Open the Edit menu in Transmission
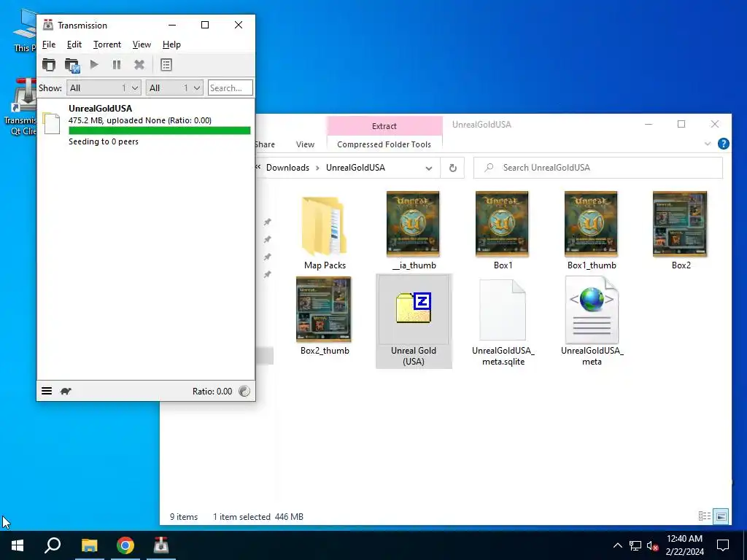This screenshot has height=560, width=747. point(74,44)
